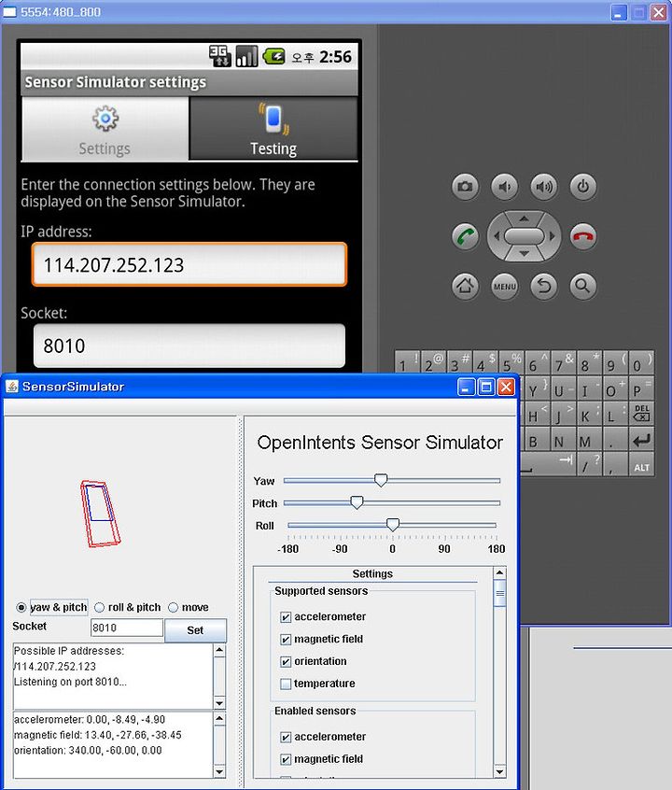The image size is (672, 790).
Task: Click the DEL key on emulator keyboard
Action: [642, 413]
